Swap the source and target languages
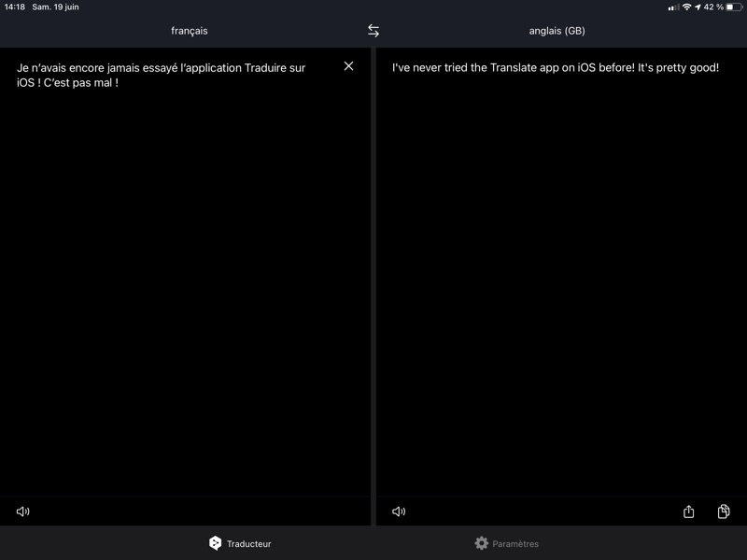Image resolution: width=747 pixels, height=560 pixels. click(373, 31)
